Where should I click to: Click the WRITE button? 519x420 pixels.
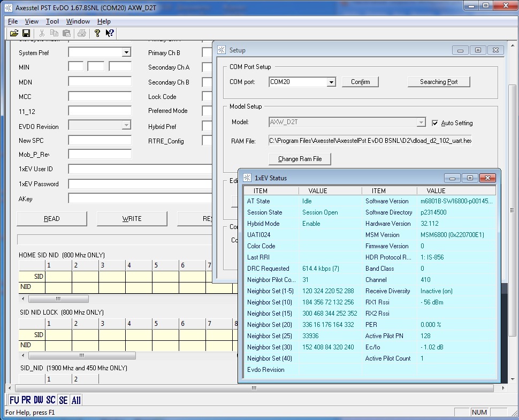coord(132,219)
